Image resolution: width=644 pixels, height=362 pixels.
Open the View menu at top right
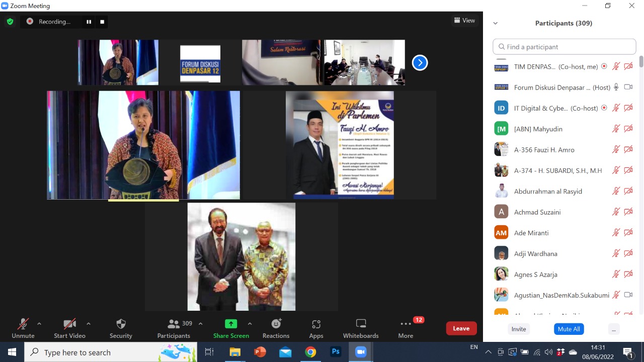point(464,20)
